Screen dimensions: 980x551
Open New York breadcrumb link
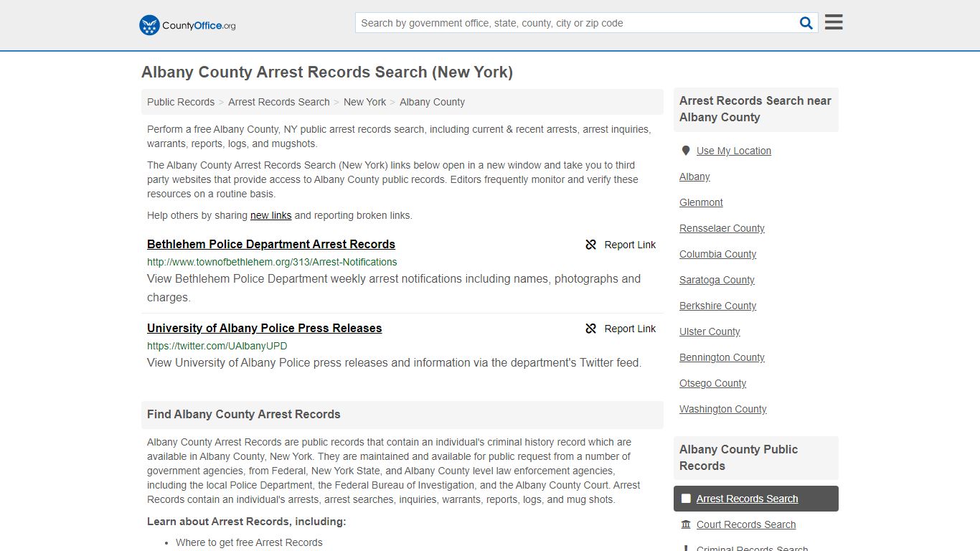(x=364, y=102)
